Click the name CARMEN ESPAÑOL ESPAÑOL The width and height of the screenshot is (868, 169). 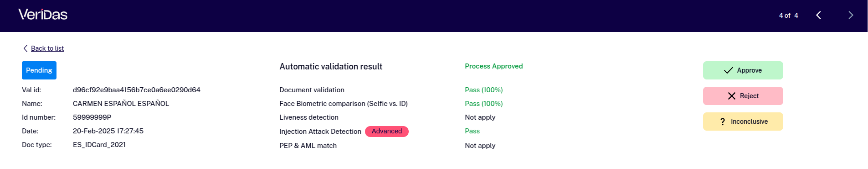[x=121, y=104]
